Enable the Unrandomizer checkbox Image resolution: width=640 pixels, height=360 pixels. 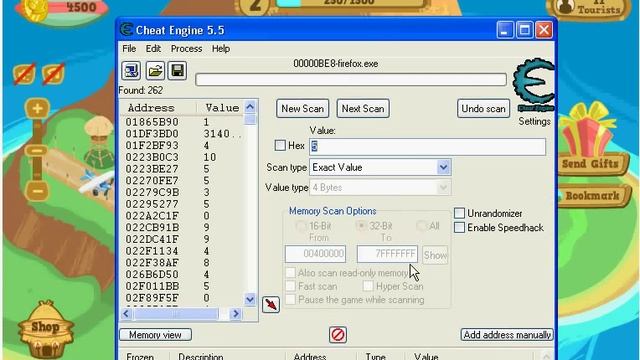[x=459, y=213]
